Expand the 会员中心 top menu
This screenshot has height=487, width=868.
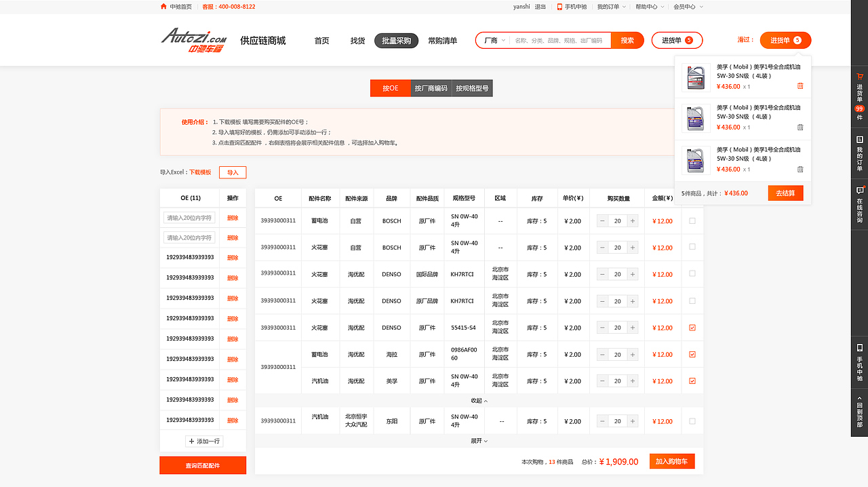tap(688, 7)
